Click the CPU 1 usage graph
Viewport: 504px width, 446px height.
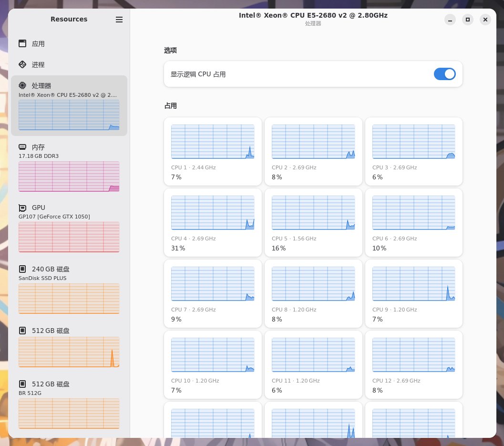pos(213,142)
